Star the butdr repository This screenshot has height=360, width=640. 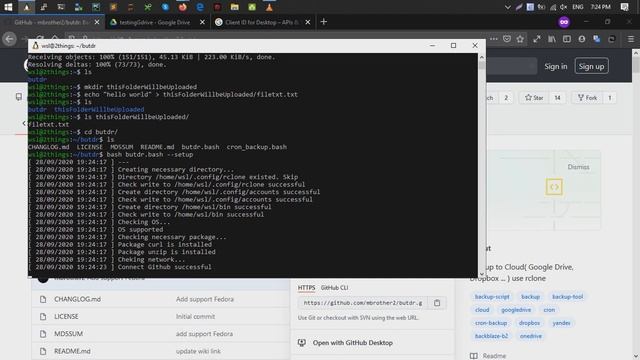(x=534, y=98)
